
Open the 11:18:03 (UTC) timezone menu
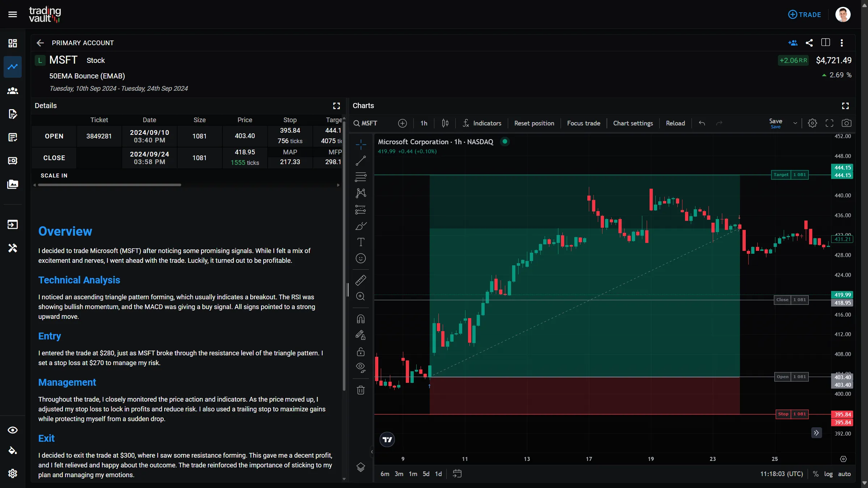pyautogui.click(x=782, y=474)
